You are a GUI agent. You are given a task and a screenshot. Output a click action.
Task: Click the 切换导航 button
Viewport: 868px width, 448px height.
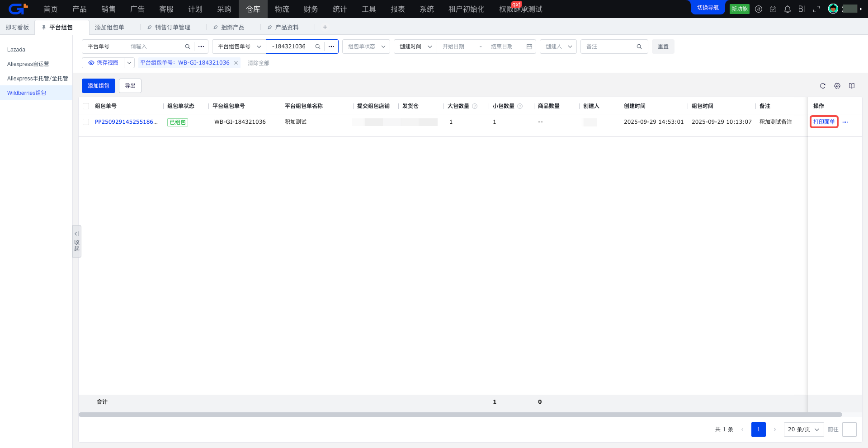pyautogui.click(x=708, y=8)
